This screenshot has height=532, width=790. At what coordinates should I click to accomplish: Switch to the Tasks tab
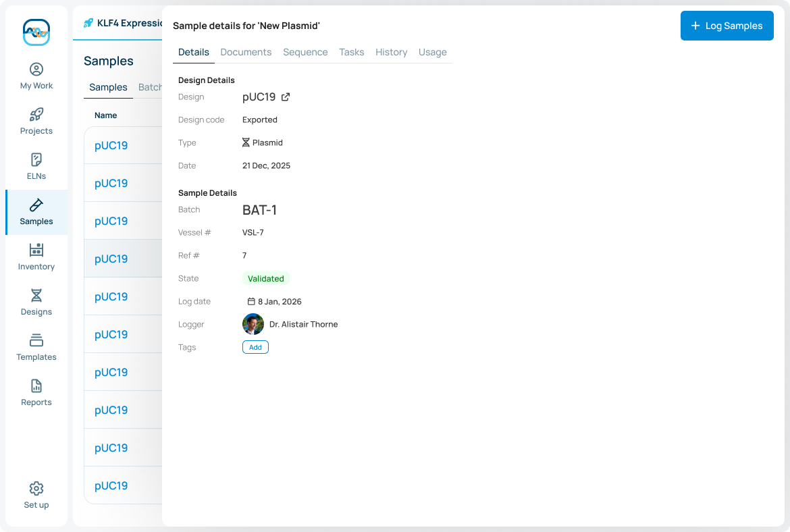352,52
